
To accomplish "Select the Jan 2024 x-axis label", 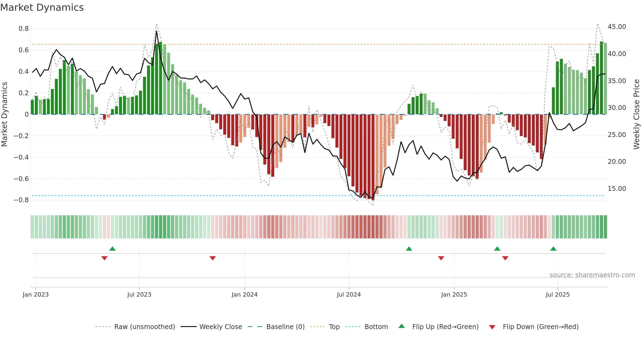I will [x=245, y=294].
